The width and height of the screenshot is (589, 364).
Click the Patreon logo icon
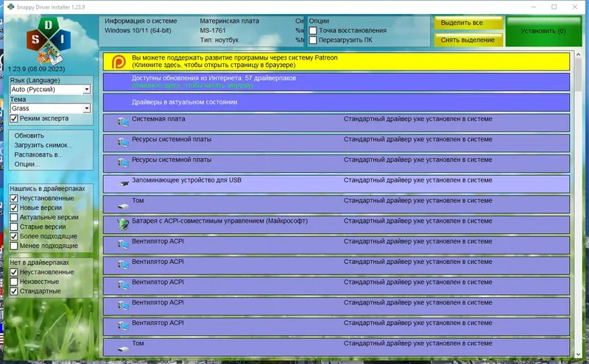[x=119, y=62]
